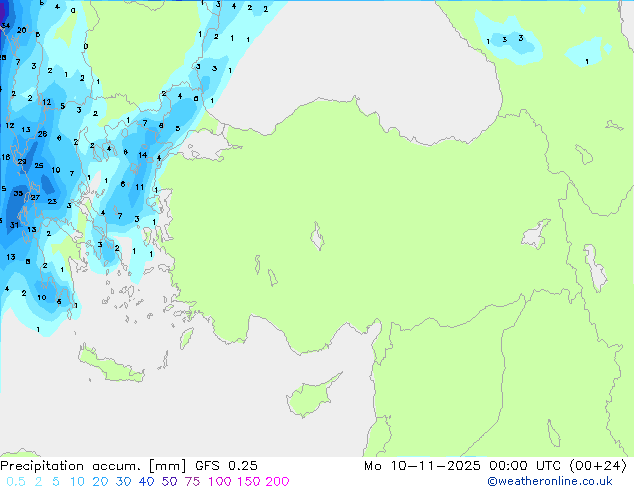
Task: Open the weatheronline.co.uk copyright link
Action: [x=550, y=481]
